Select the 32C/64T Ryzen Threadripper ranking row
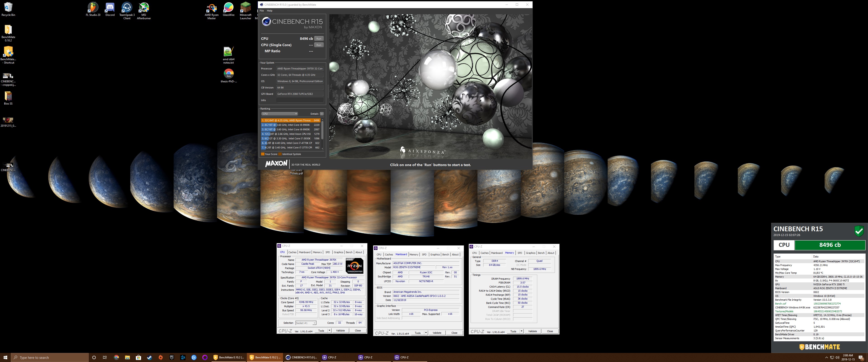Viewport: 868px width, 362px height. (290, 120)
